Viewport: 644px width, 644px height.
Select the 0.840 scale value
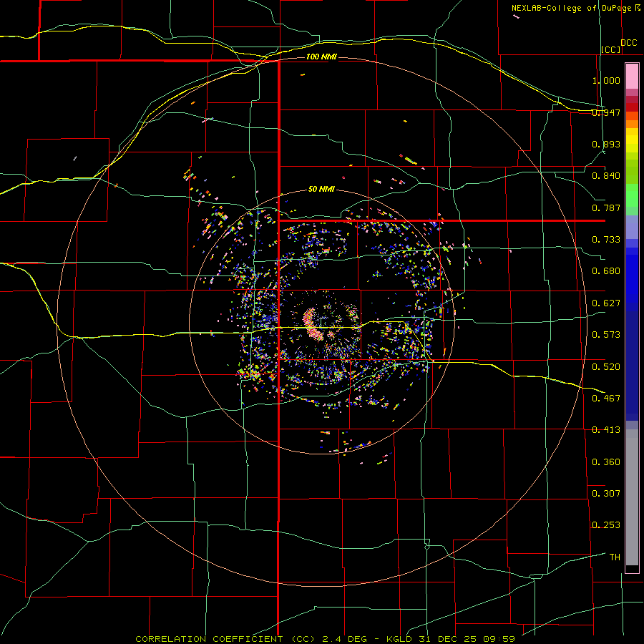point(606,176)
